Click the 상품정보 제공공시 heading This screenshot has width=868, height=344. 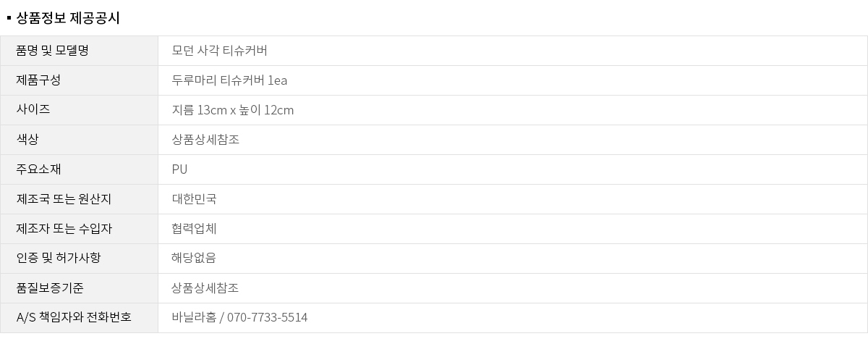click(67, 18)
